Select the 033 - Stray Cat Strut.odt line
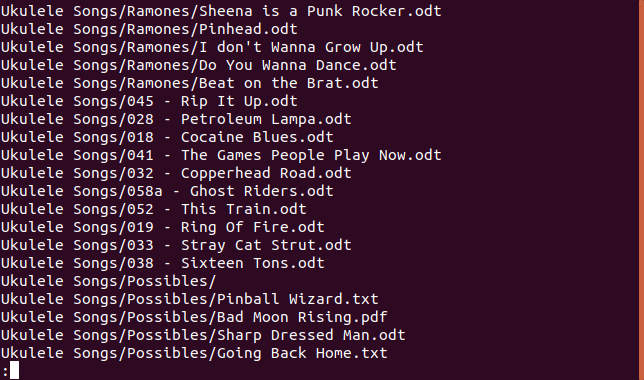The width and height of the screenshot is (644, 380). click(x=176, y=246)
